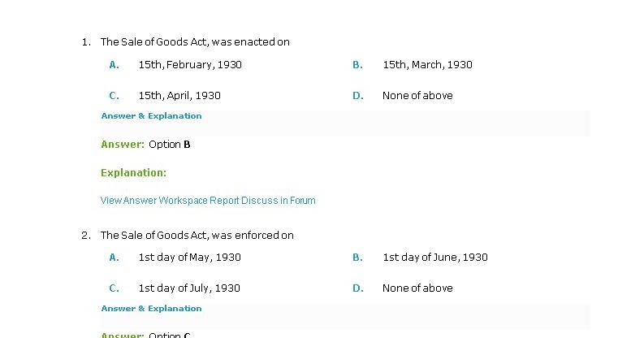Choose the "15th, March, 1930" answer

(427, 65)
